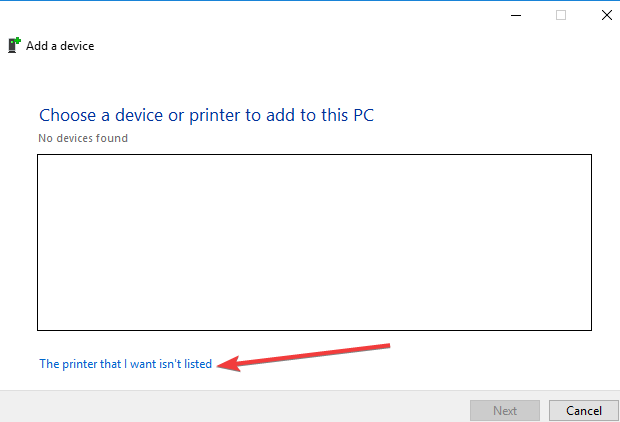
Task: Click the word "listed" in the printer link
Action: tap(198, 364)
